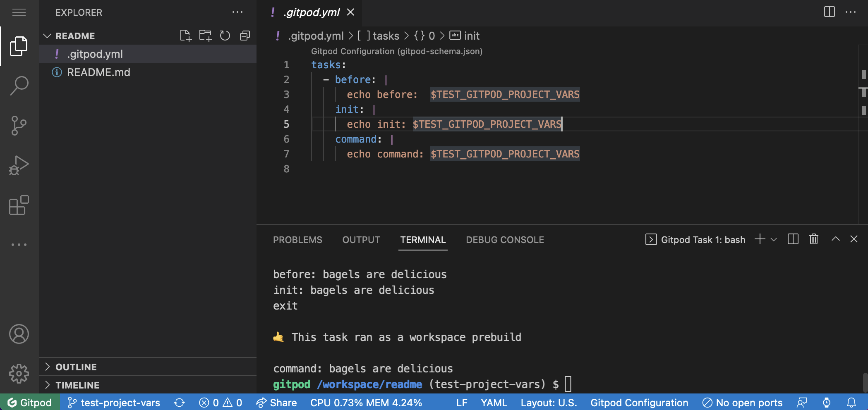Select the README.md file

(98, 72)
